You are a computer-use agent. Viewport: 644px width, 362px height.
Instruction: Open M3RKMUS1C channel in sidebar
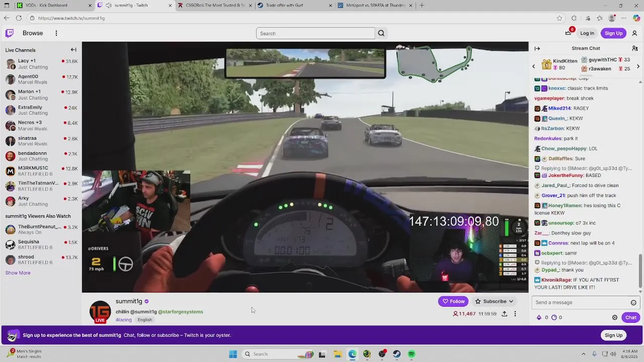(41, 171)
